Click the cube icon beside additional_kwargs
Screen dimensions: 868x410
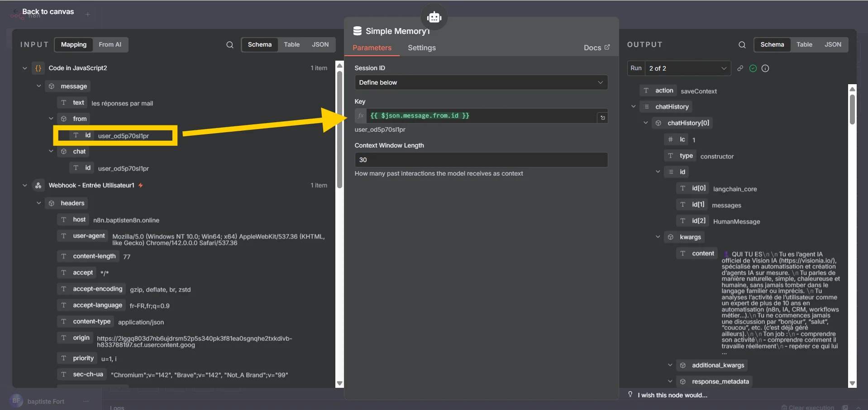[x=683, y=365]
